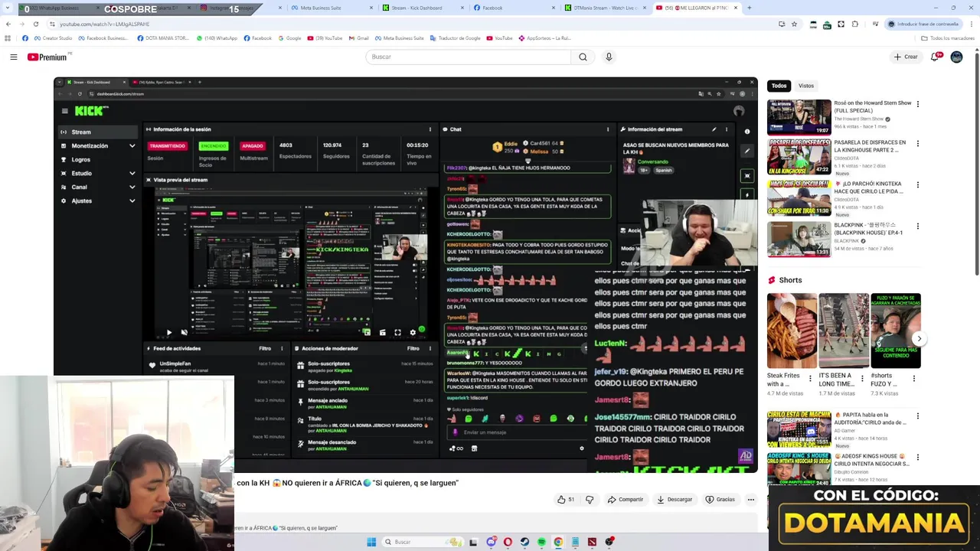Click the mute speaker icon in Kick preview

tap(184, 332)
